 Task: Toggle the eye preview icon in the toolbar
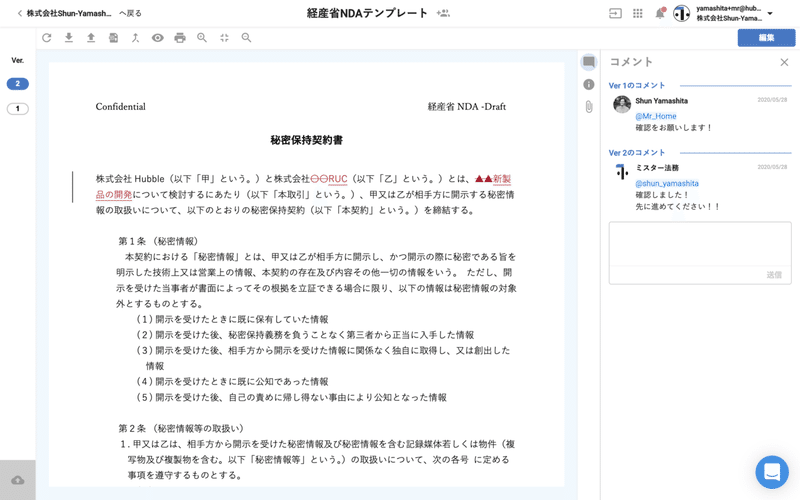click(158, 38)
